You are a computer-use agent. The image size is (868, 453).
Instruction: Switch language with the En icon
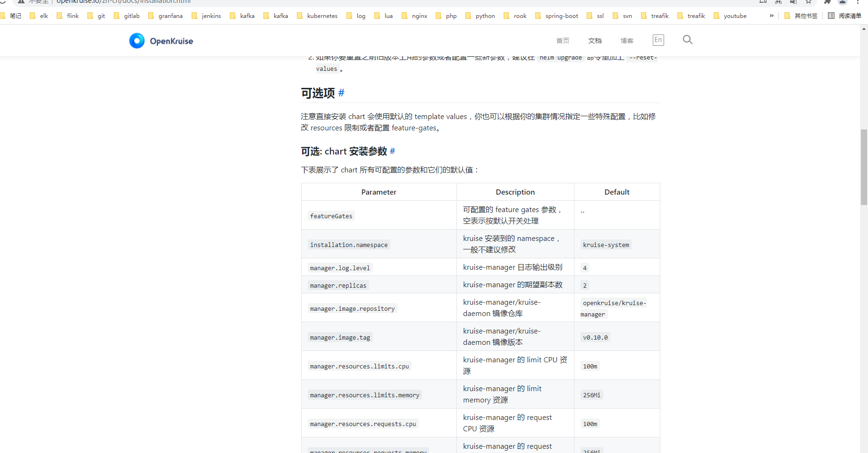pyautogui.click(x=658, y=40)
